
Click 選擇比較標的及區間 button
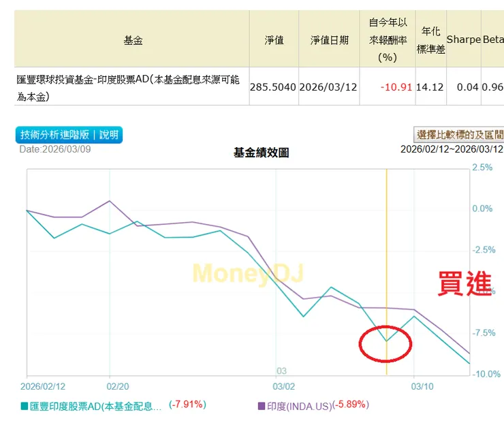pos(458,134)
